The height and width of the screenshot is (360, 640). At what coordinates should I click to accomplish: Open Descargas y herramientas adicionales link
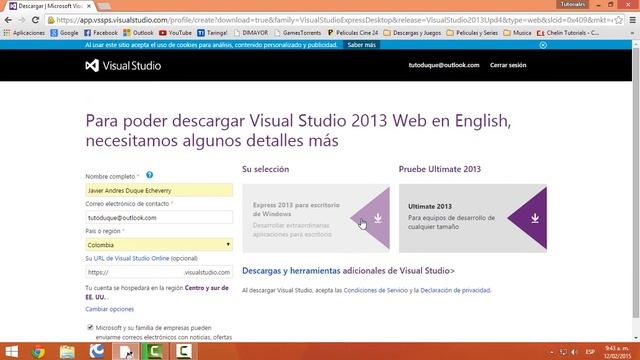pos(348,271)
